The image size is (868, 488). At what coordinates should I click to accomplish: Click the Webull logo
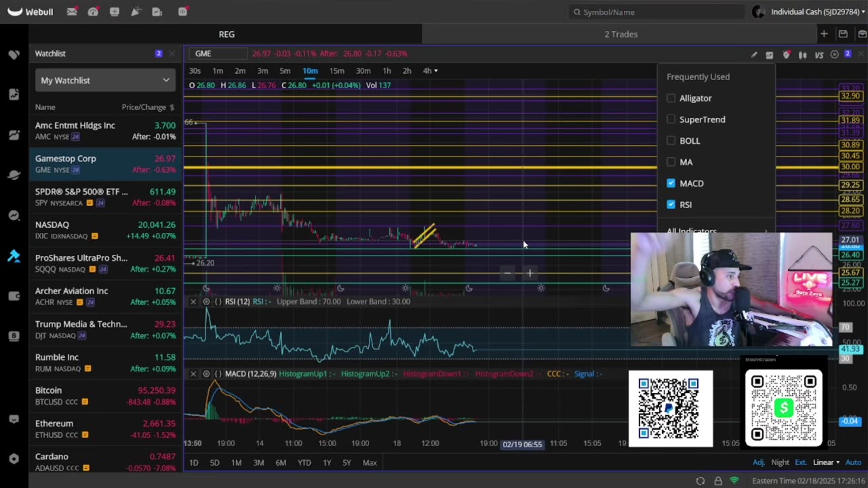(x=30, y=12)
